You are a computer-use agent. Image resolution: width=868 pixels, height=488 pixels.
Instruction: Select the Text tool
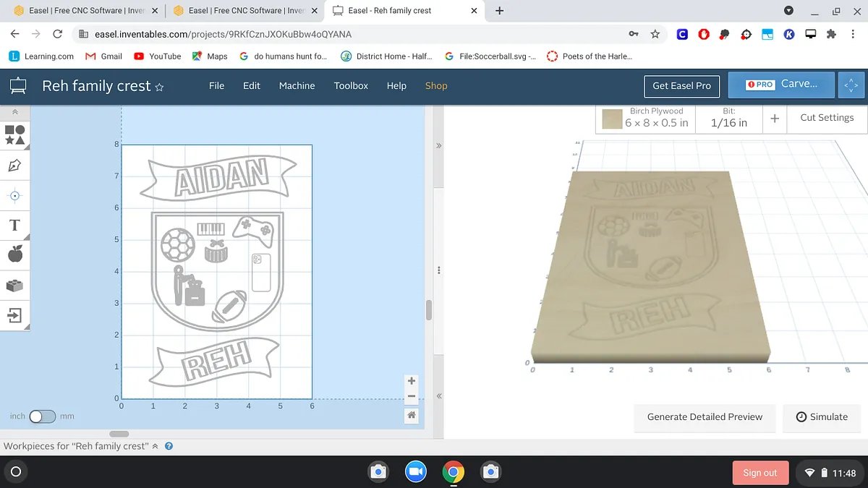(14, 225)
